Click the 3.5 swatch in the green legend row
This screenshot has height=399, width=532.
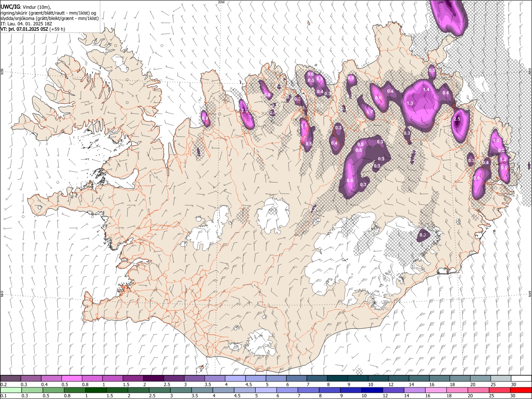(202, 390)
